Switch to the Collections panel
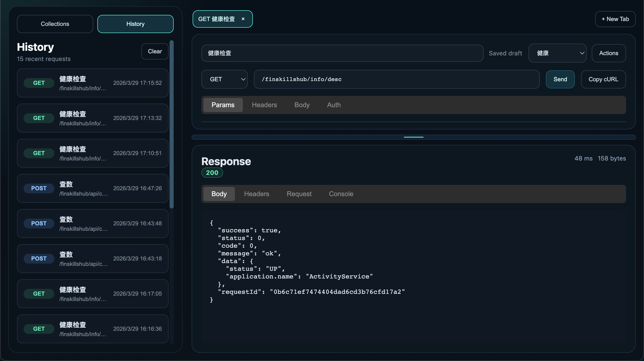Image resolution: width=644 pixels, height=361 pixels. click(55, 24)
